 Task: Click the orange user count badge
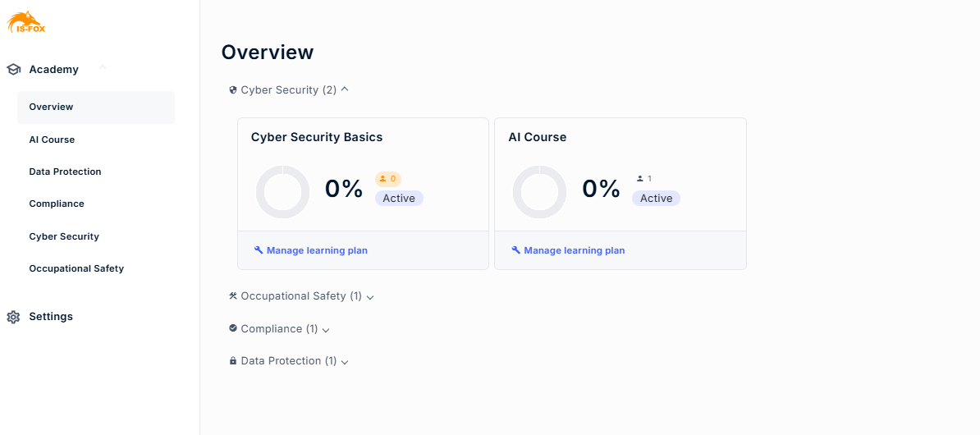pos(388,179)
